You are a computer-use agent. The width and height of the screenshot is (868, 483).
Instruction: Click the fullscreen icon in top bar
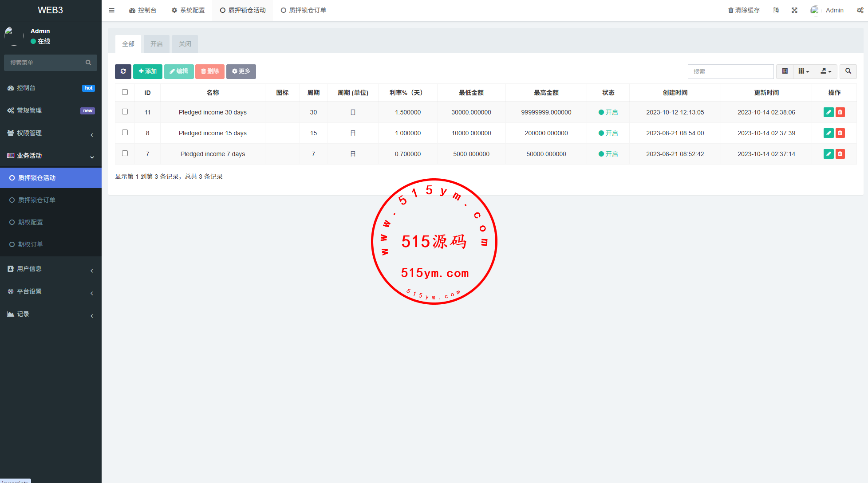794,10
